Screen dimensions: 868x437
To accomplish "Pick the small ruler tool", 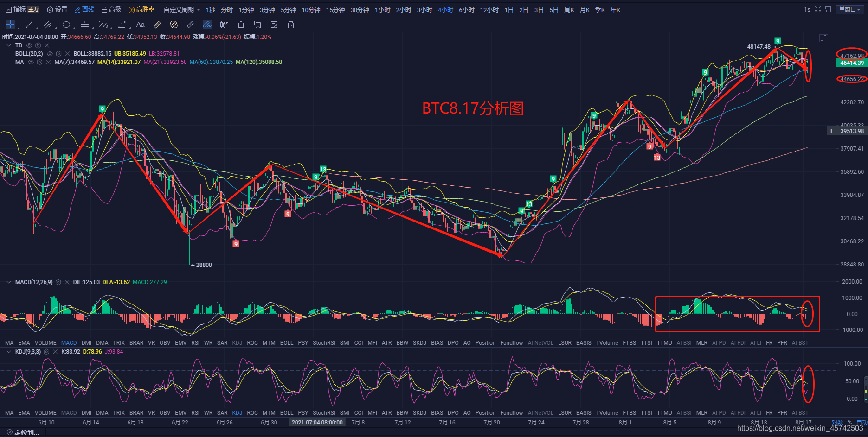I will tap(191, 25).
